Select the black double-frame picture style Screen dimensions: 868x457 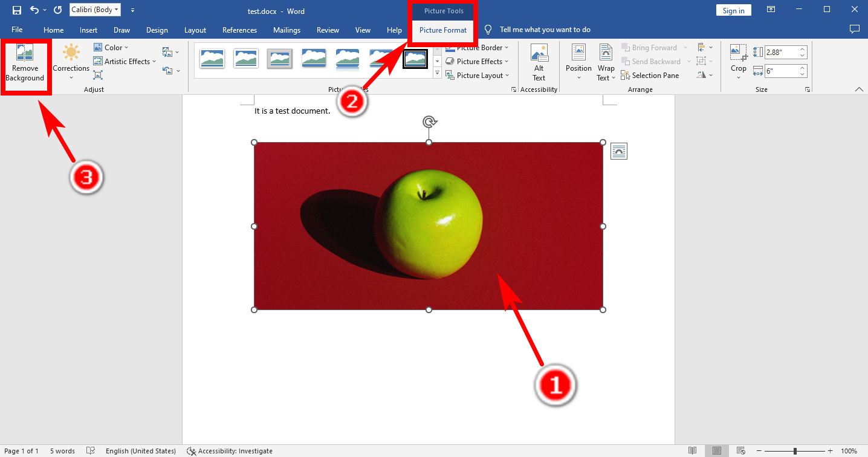pyautogui.click(x=415, y=59)
